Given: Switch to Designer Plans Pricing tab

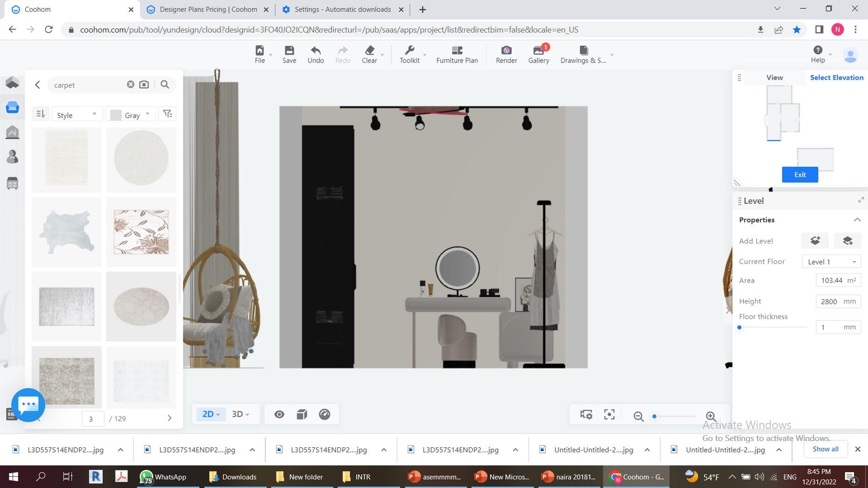Looking at the screenshot, I should click(208, 9).
